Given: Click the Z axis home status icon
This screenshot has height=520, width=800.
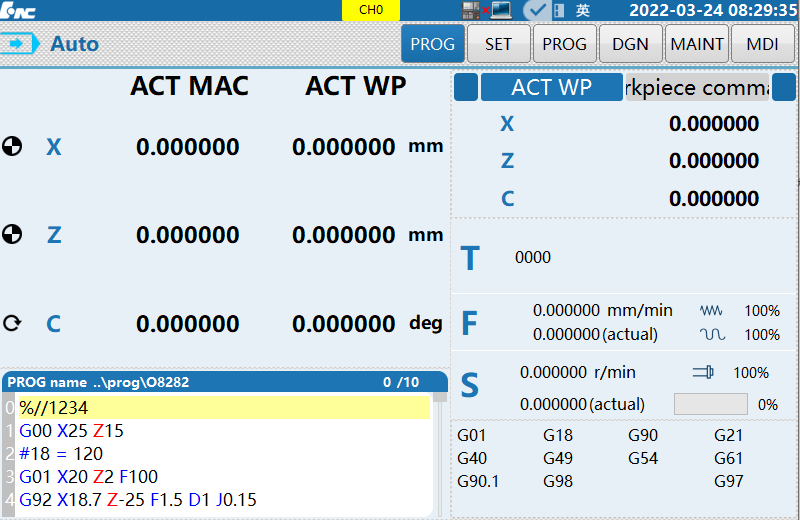Looking at the screenshot, I should click(12, 235).
